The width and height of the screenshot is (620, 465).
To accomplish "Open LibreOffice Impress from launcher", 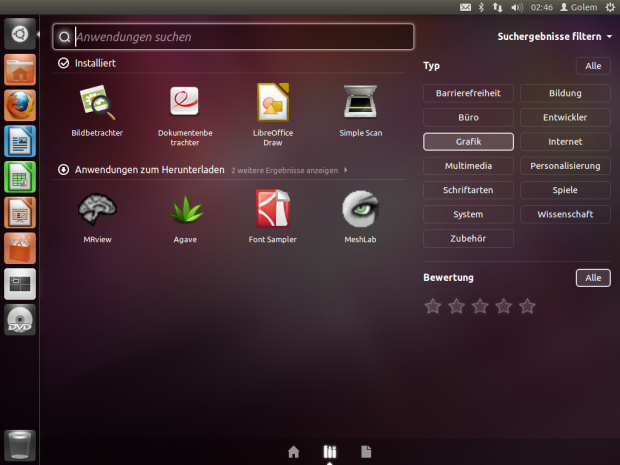I will 20,213.
